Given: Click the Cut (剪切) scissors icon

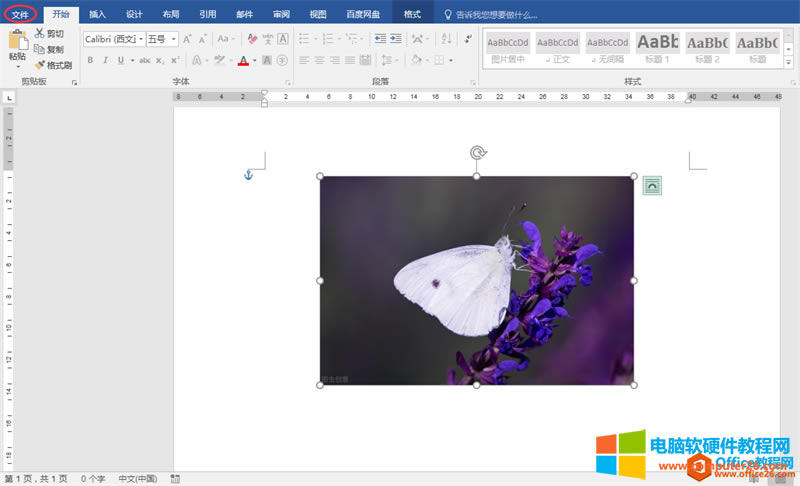Looking at the screenshot, I should [x=39, y=33].
